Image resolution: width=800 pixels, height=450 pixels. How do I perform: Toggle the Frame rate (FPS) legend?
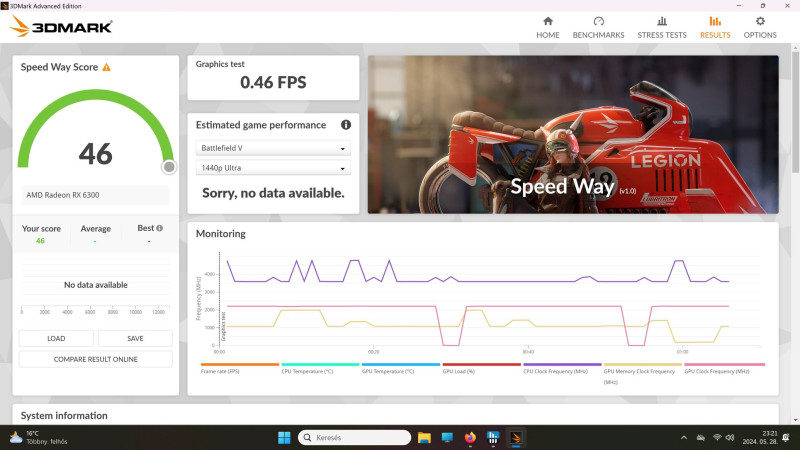tap(240, 368)
